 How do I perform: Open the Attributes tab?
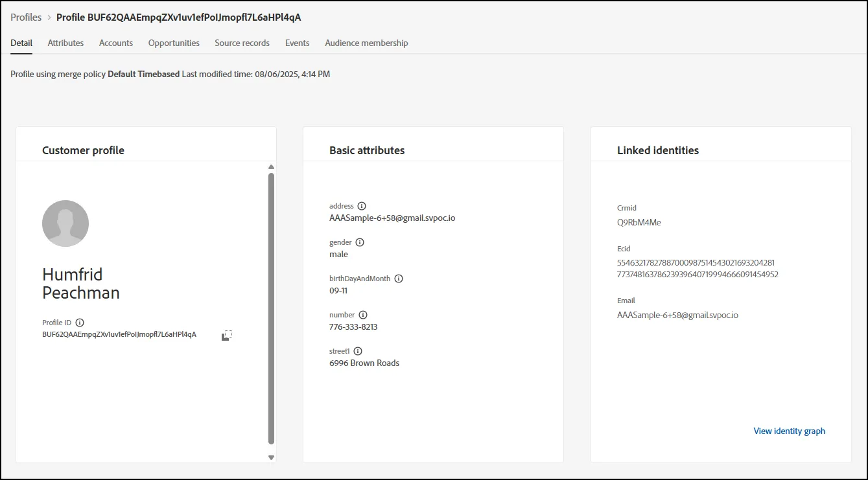coord(65,43)
